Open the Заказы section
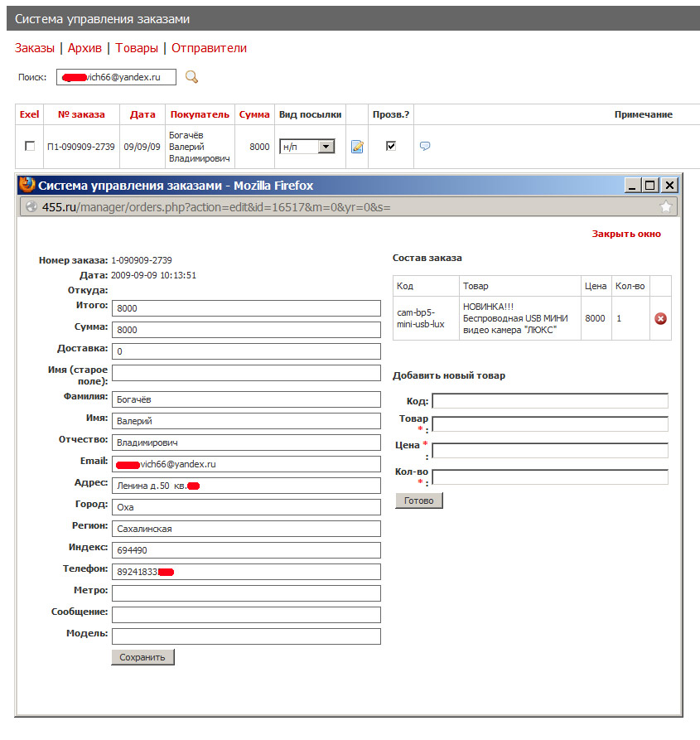Image resolution: width=700 pixels, height=740 pixels. click(x=35, y=48)
